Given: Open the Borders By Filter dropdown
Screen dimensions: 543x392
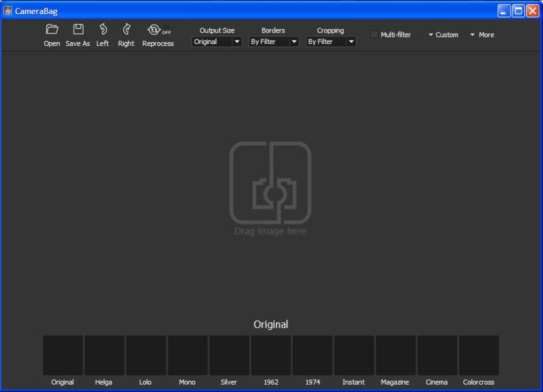Looking at the screenshot, I should pos(274,42).
